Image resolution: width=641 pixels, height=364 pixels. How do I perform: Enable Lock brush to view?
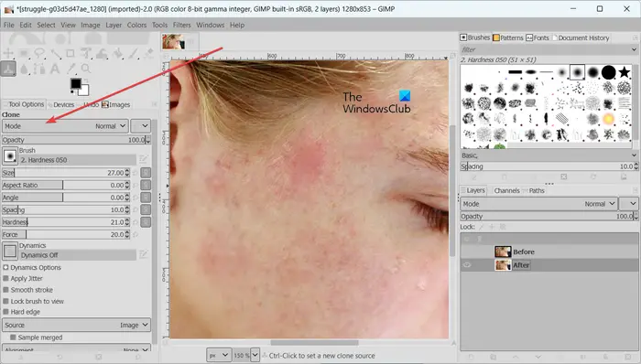[x=5, y=301]
